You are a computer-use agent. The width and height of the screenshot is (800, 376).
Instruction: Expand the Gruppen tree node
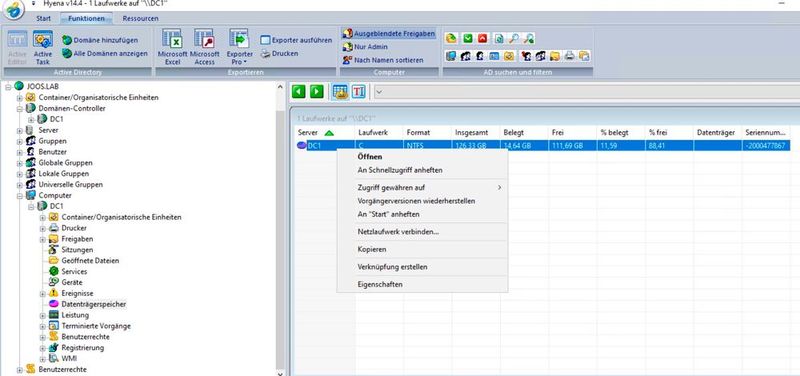19,141
